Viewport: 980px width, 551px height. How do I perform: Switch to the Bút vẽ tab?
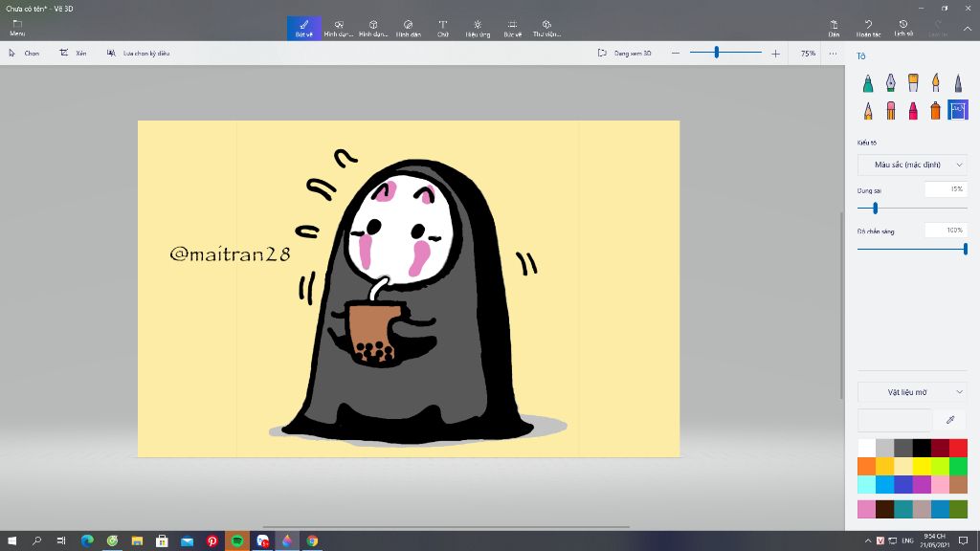pyautogui.click(x=304, y=28)
